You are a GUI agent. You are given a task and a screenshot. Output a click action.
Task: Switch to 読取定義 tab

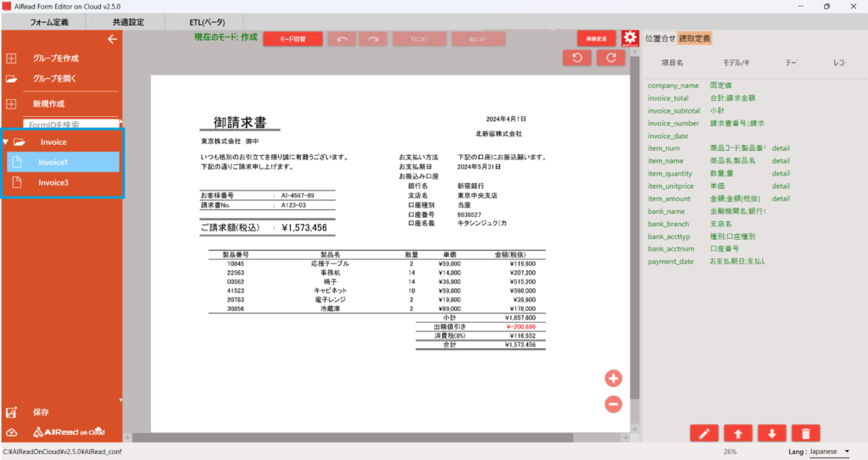click(x=694, y=38)
